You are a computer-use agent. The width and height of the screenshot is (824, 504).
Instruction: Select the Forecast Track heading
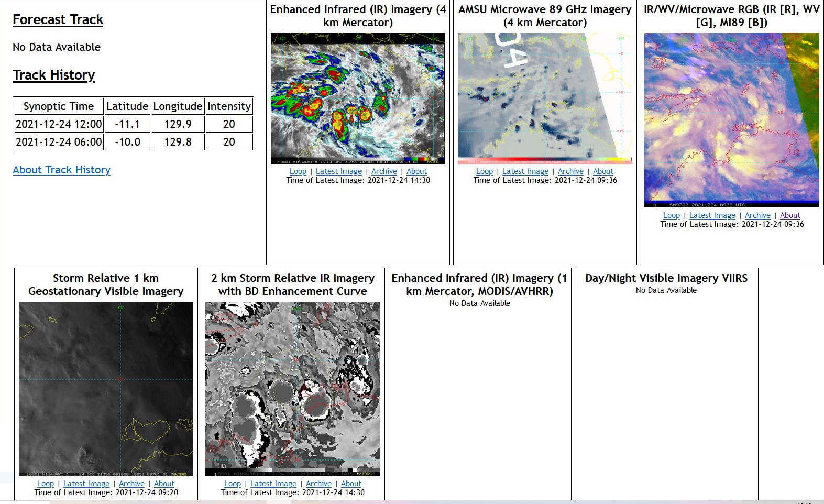[x=58, y=19]
